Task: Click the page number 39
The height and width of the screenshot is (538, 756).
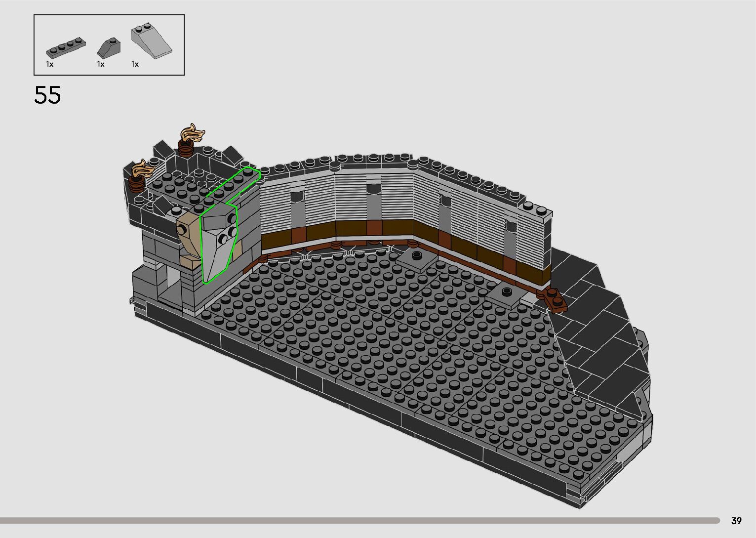Action: [x=736, y=521]
